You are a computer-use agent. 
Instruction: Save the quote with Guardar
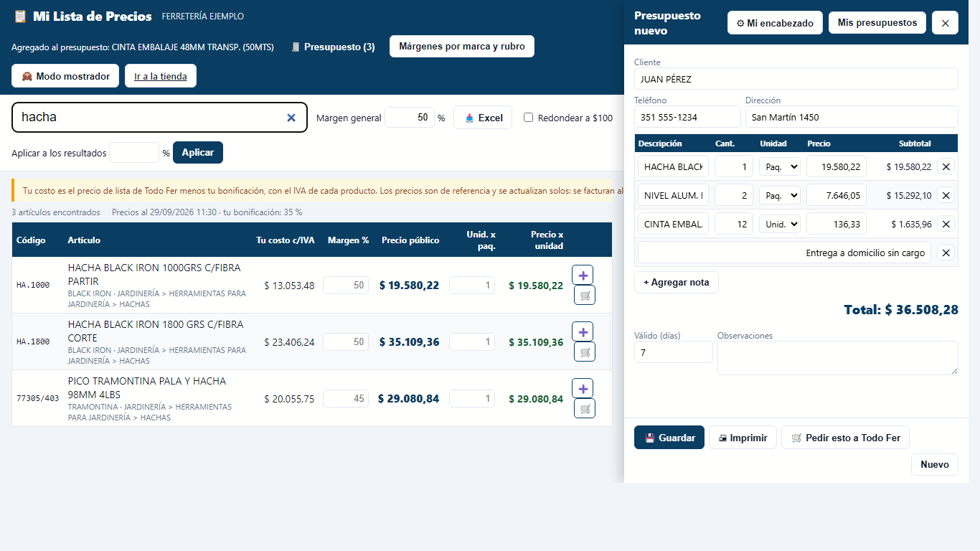(x=669, y=438)
